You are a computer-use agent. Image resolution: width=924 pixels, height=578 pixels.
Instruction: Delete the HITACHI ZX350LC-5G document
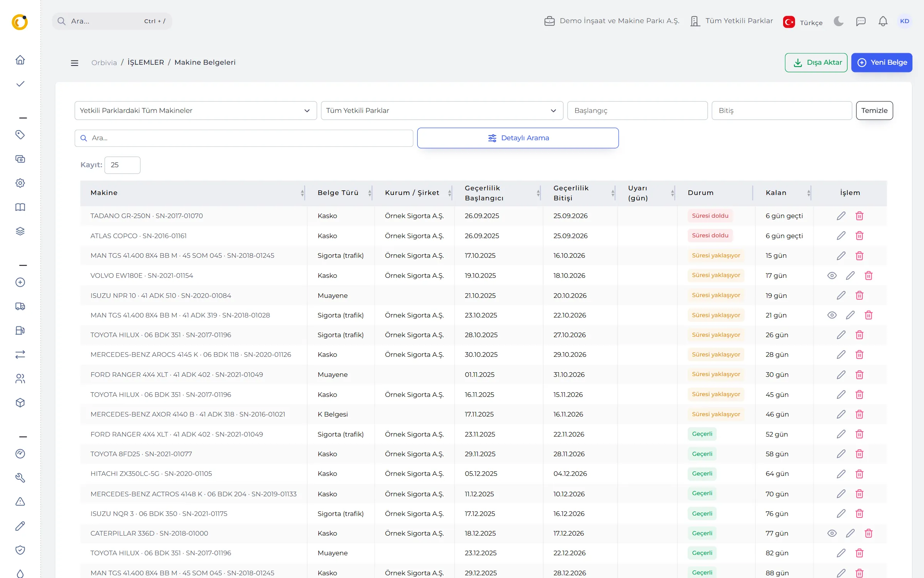pos(859,474)
